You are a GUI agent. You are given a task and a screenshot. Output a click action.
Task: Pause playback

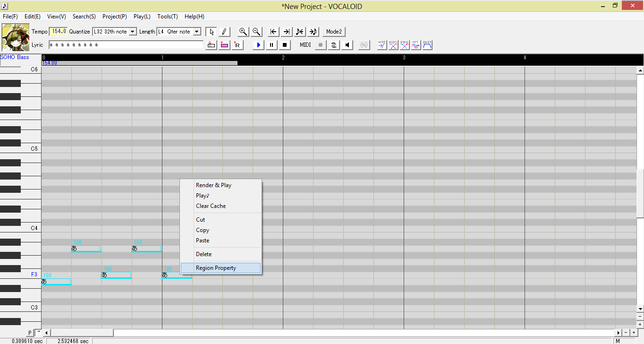[x=271, y=45]
